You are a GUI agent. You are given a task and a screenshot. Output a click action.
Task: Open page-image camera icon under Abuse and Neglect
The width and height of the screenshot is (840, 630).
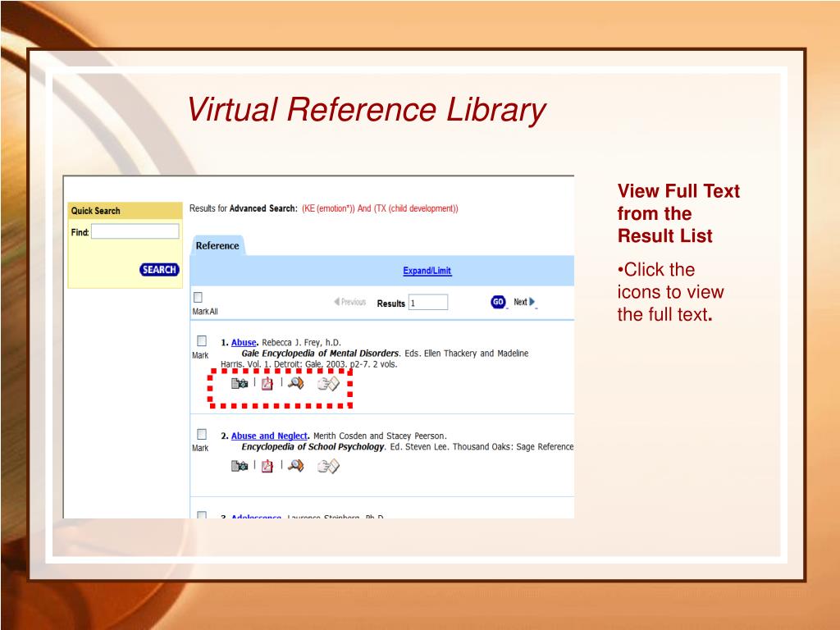point(240,466)
